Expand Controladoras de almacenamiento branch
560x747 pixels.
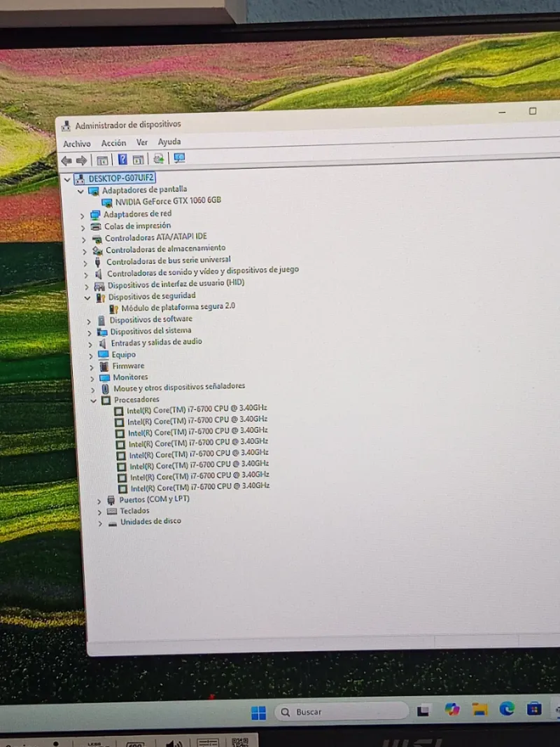pos(85,251)
